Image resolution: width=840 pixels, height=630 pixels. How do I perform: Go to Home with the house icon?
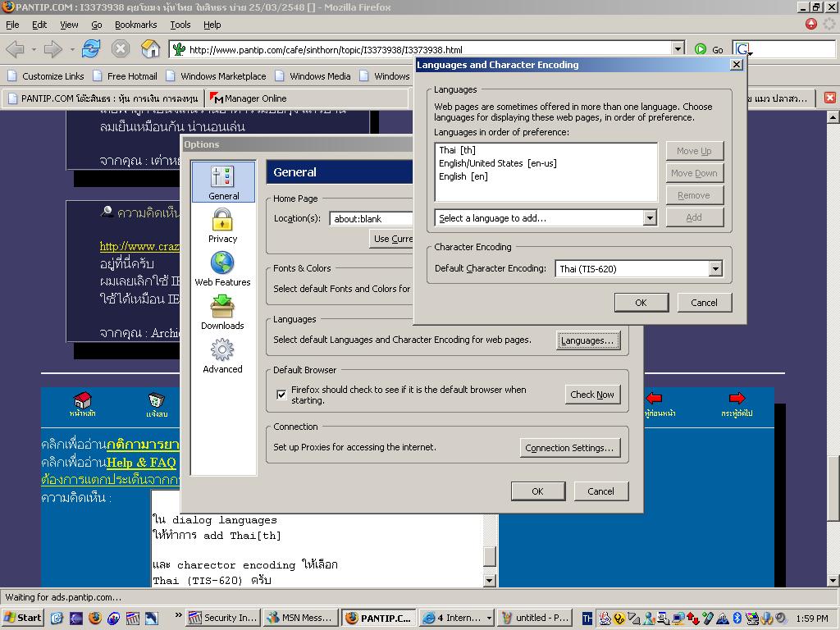150,49
